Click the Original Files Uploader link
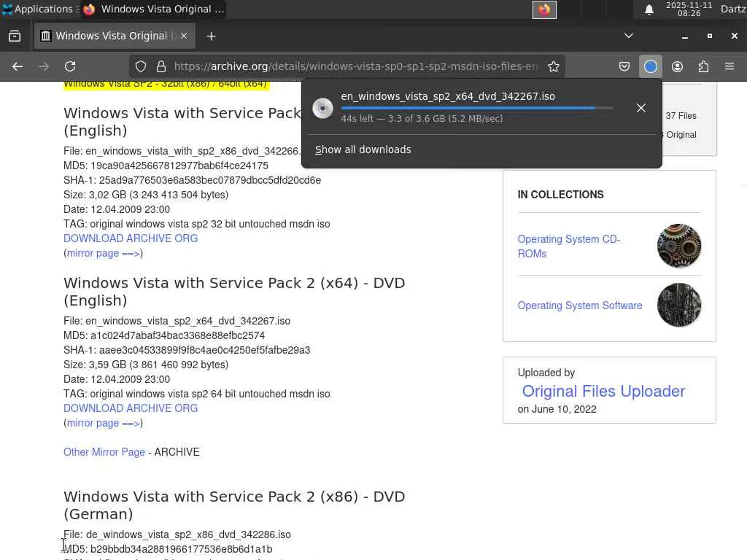The width and height of the screenshot is (747, 560). 603,392
